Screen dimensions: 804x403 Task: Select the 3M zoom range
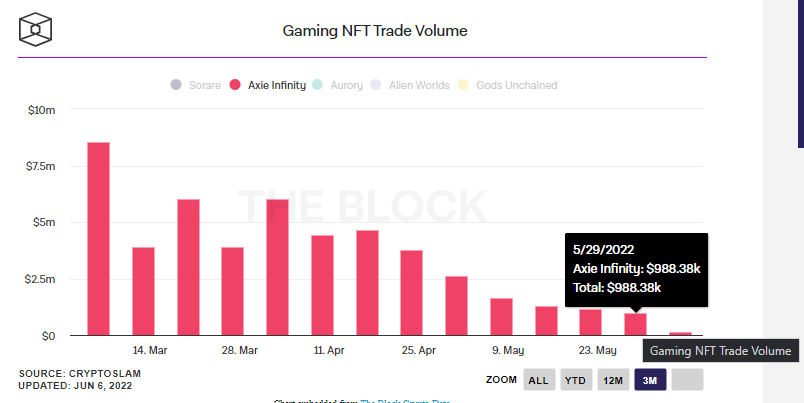click(649, 380)
